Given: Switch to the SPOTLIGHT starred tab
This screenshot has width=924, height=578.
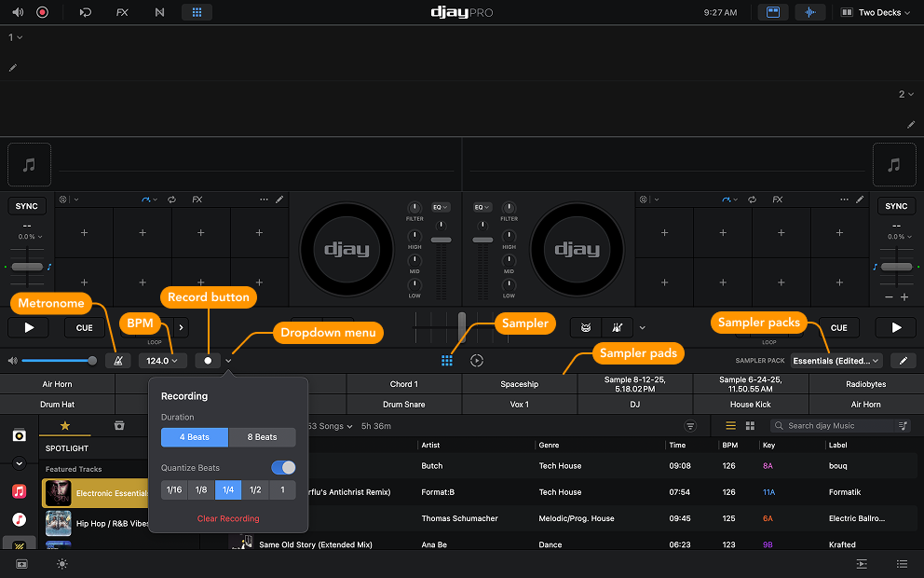Looking at the screenshot, I should pyautogui.click(x=66, y=425).
